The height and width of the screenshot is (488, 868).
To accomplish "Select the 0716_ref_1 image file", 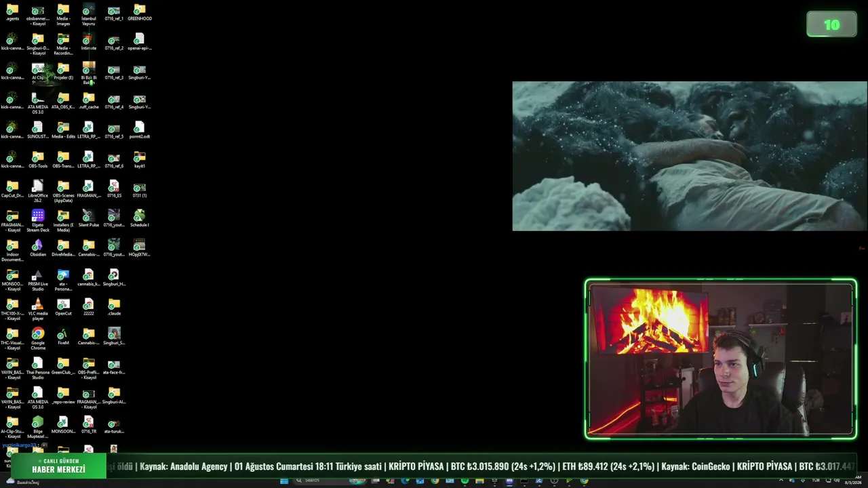I will tap(114, 13).
